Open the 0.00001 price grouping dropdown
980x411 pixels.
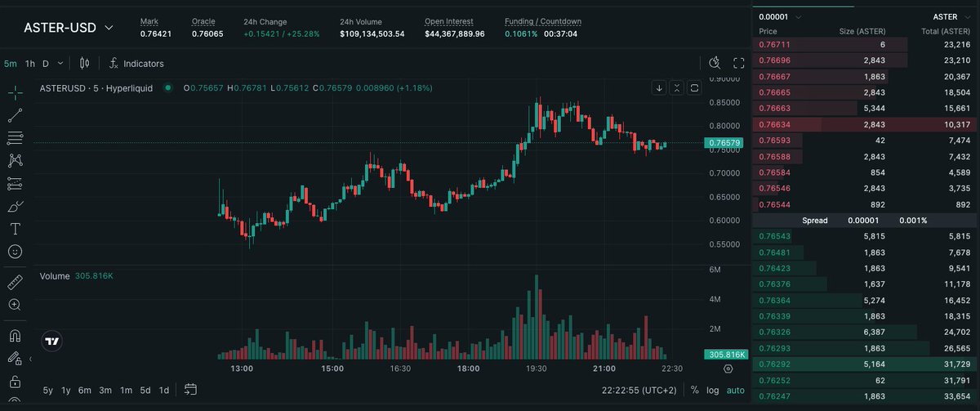(x=780, y=16)
